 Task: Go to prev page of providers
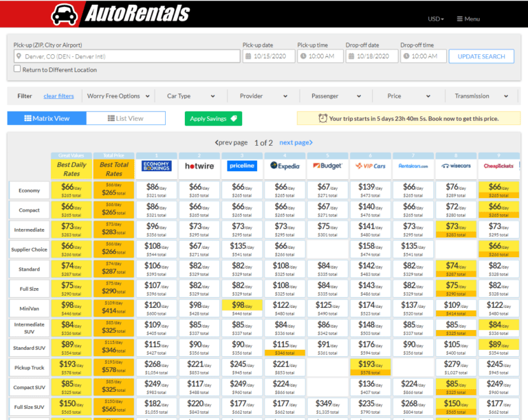tap(231, 142)
